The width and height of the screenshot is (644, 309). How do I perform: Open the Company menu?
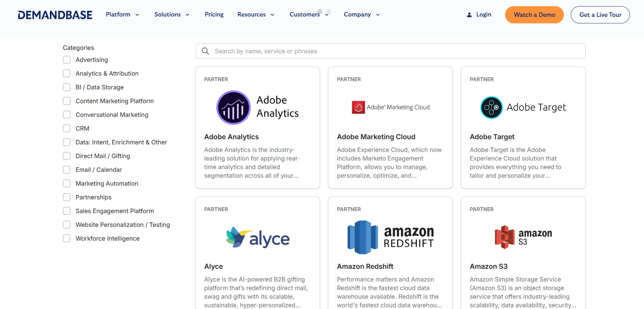361,14
